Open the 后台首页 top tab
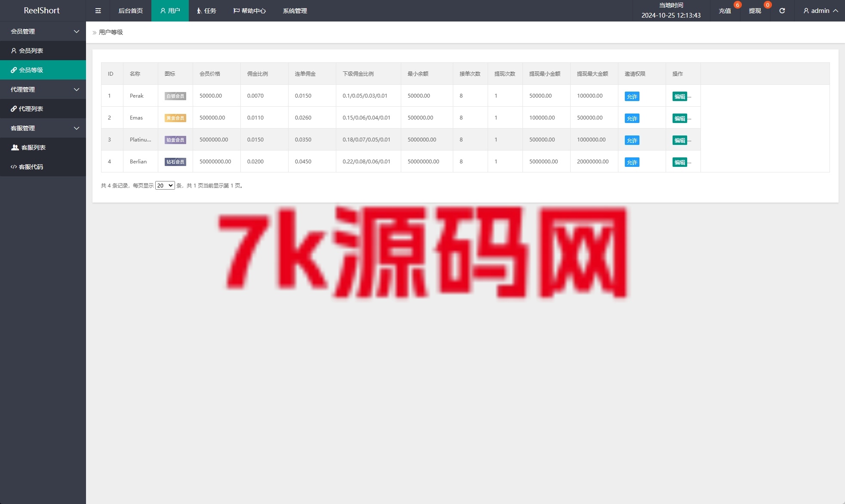 [131, 11]
